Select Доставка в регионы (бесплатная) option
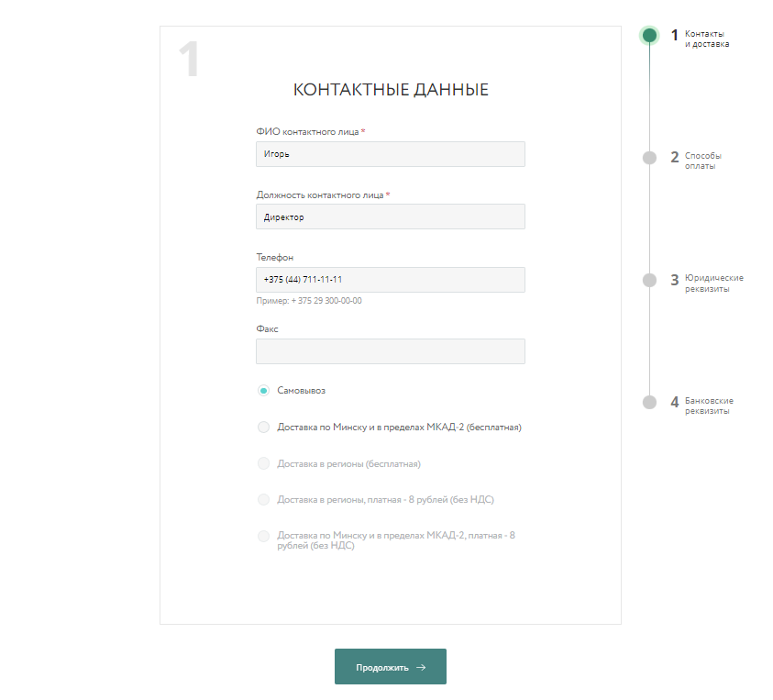Screen dimensions: 773x700 [x=263, y=463]
